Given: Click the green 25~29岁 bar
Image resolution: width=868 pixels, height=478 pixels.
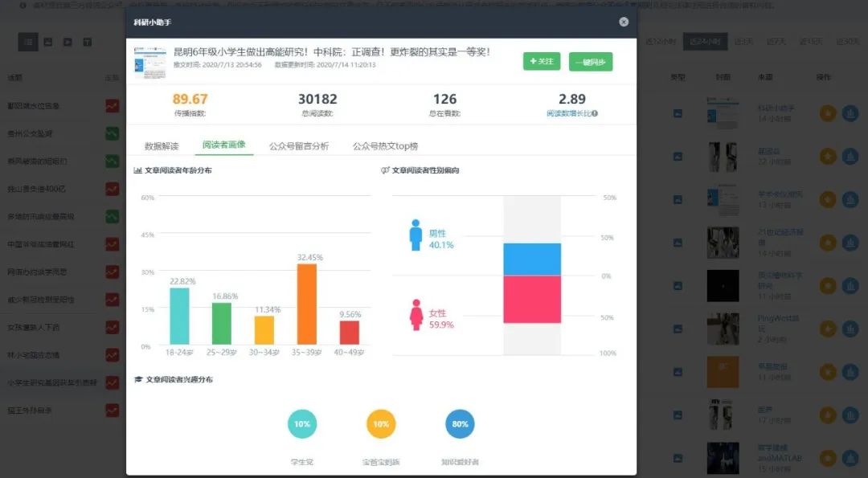Looking at the screenshot, I should pyautogui.click(x=222, y=323).
